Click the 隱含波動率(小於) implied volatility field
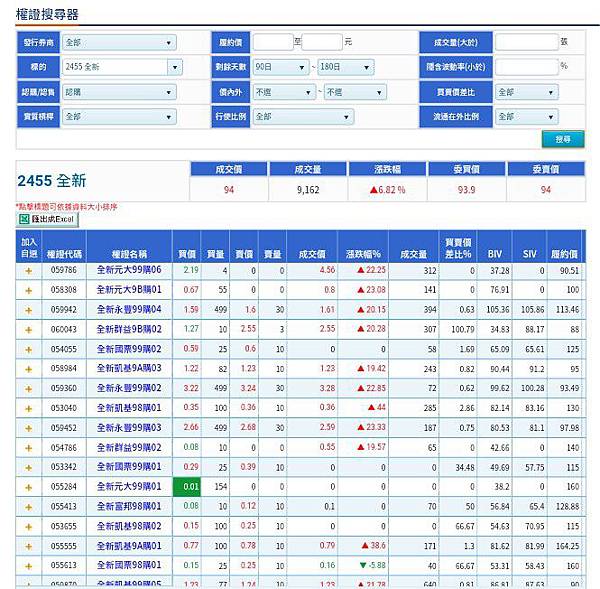 pos(527,67)
